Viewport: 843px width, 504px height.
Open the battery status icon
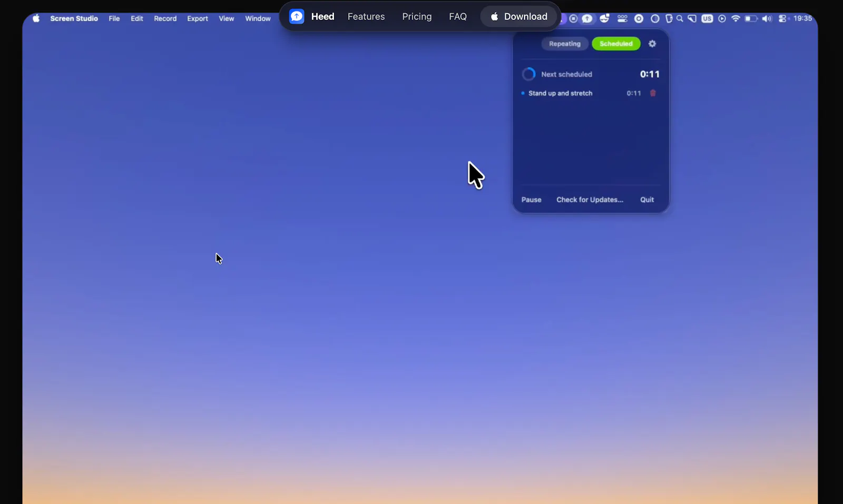[751, 18]
